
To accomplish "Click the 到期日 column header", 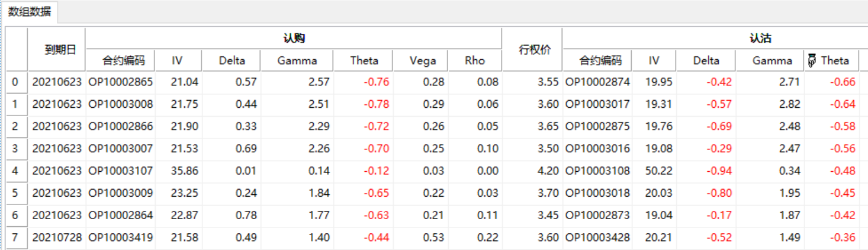I will click(x=60, y=50).
